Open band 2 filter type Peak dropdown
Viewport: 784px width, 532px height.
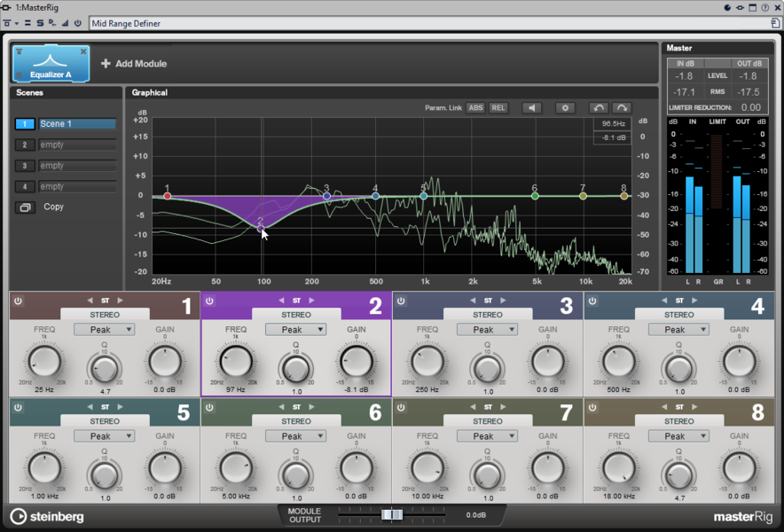(296, 330)
